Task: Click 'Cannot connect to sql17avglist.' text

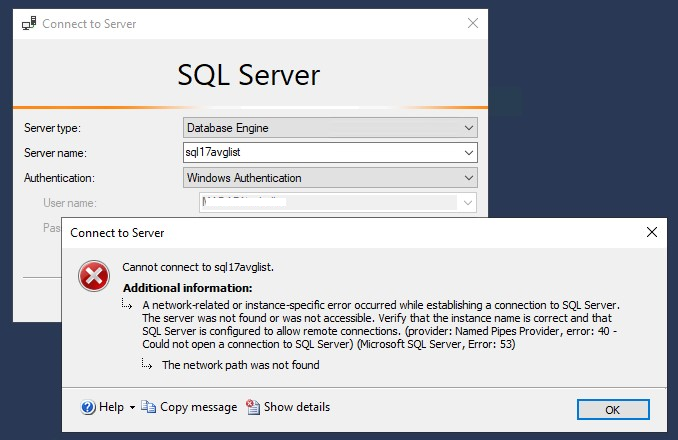Action: click(198, 267)
